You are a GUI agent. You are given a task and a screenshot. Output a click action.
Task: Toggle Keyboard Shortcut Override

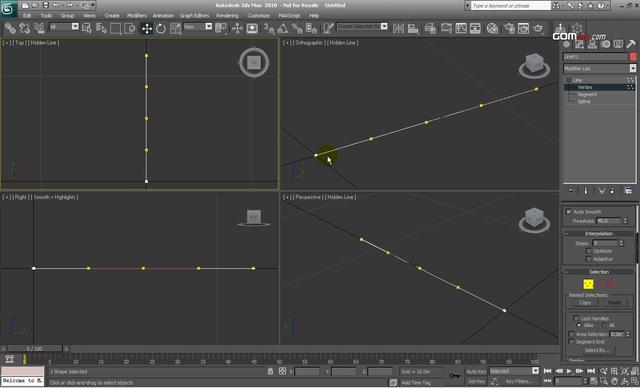(252, 28)
